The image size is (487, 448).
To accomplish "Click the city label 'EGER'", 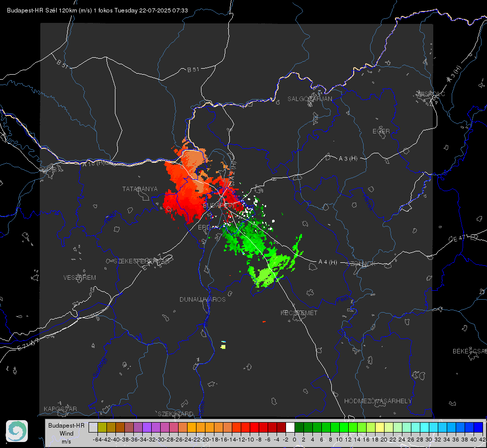I will pos(381,131).
